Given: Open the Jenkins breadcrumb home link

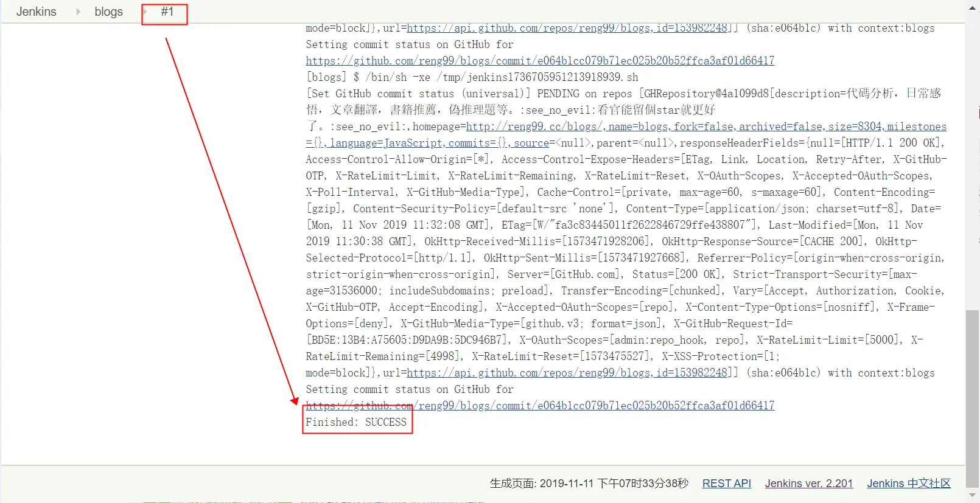Looking at the screenshot, I should (x=36, y=12).
